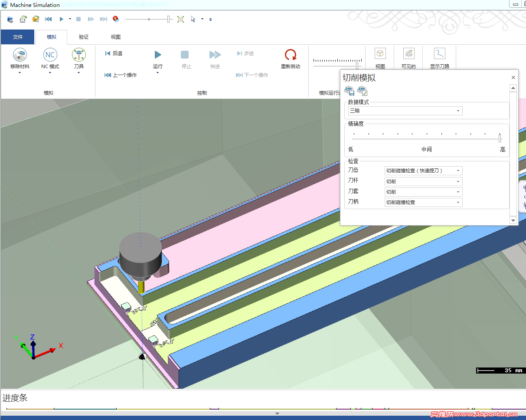Click the 后退 step-back button
This screenshot has height=420, width=526.
click(x=114, y=53)
